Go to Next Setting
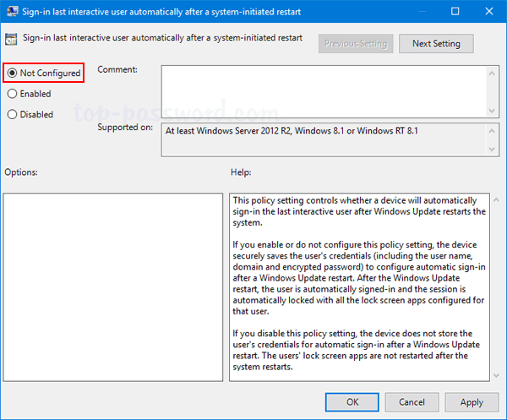 pos(436,43)
